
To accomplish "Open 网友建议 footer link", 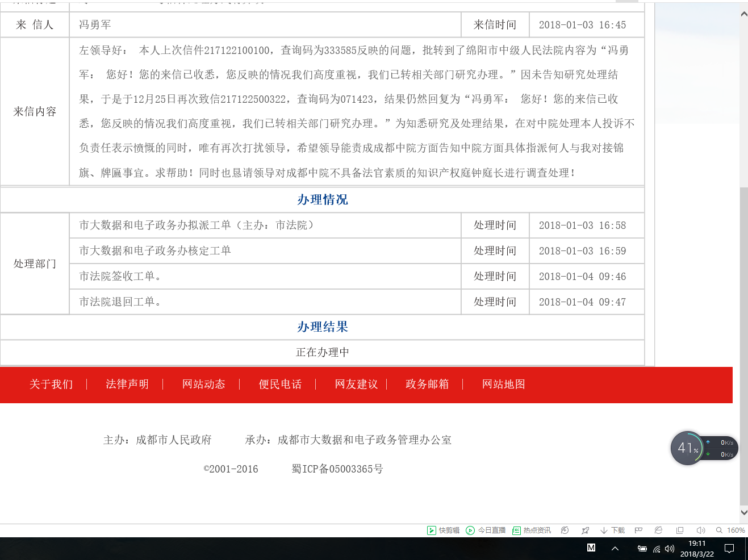I will coord(356,385).
